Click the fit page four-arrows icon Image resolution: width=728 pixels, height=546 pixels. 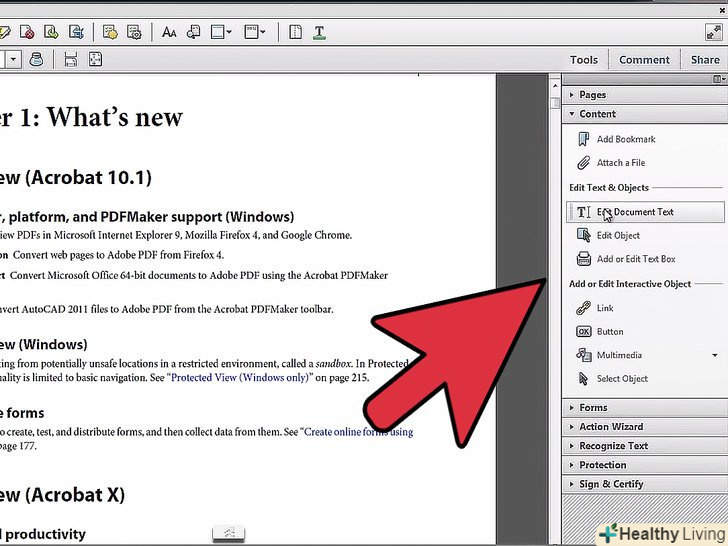coord(95,59)
